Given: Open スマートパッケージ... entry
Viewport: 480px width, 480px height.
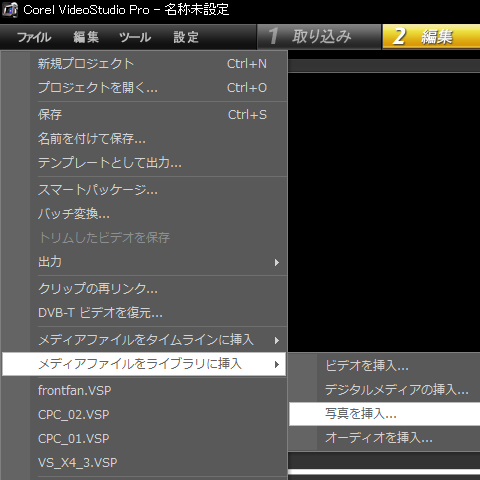Looking at the screenshot, I should click(x=144, y=190).
